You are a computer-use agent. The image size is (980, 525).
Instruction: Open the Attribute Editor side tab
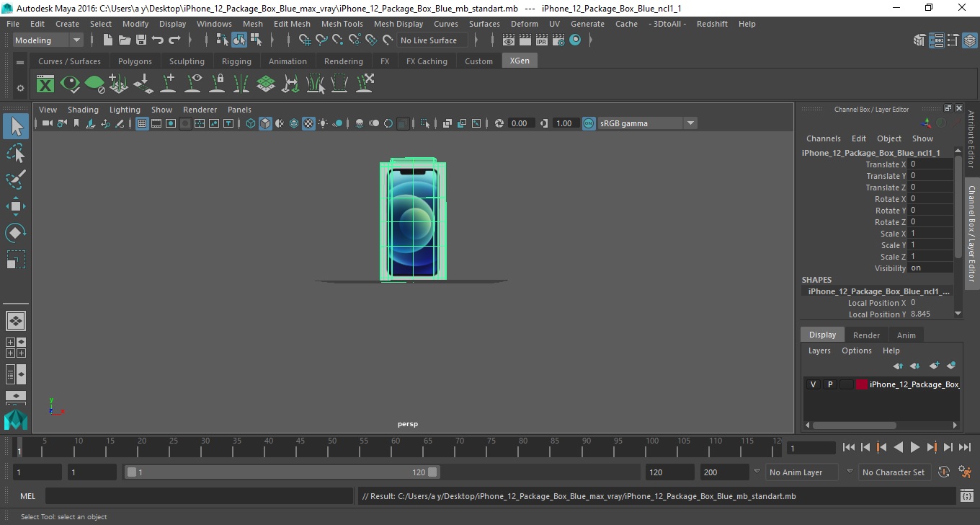pyautogui.click(x=972, y=140)
